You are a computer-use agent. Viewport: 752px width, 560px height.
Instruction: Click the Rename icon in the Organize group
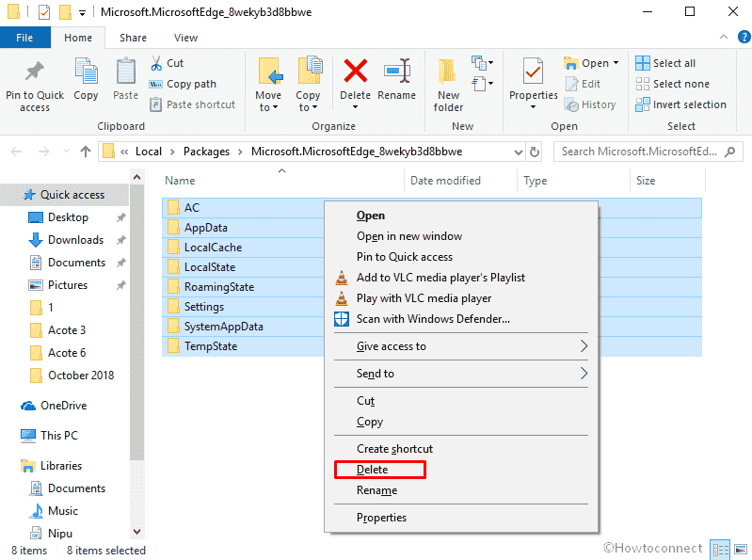tap(397, 71)
